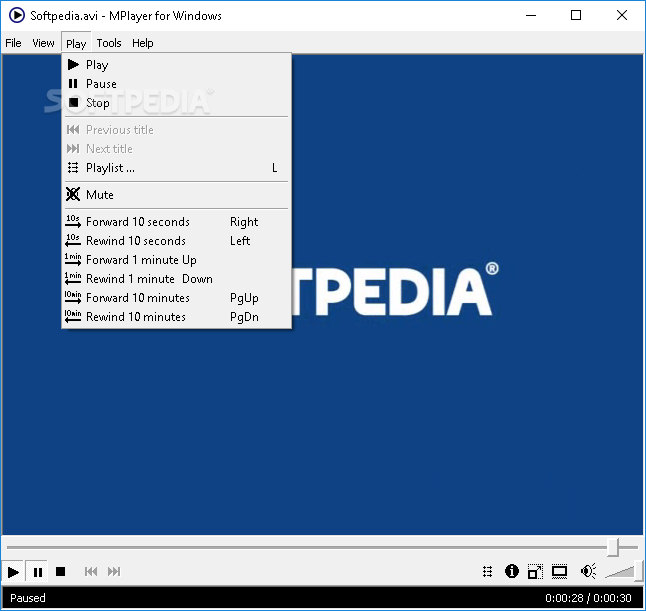646x611 pixels.
Task: Click the Forward 10min arrow icon
Action: pos(73,297)
